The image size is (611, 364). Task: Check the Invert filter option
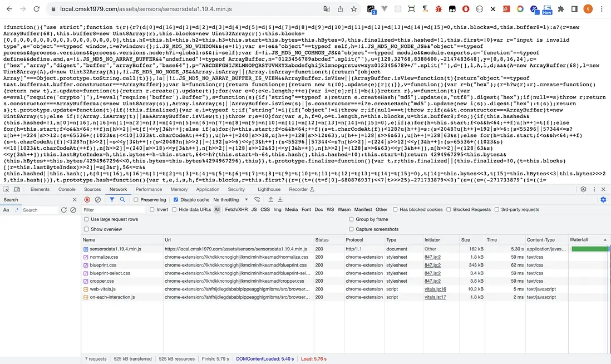coord(152,209)
